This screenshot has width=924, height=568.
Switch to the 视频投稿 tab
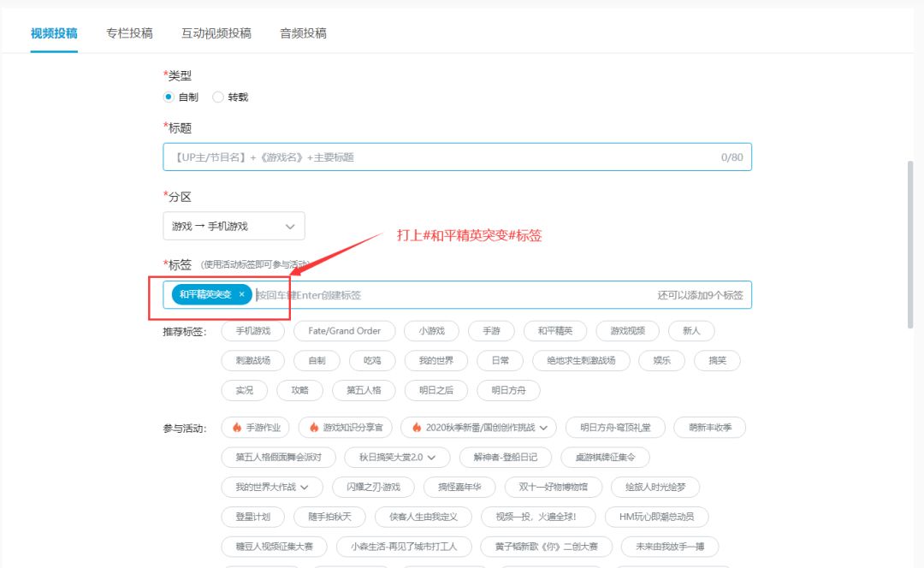[x=54, y=33]
